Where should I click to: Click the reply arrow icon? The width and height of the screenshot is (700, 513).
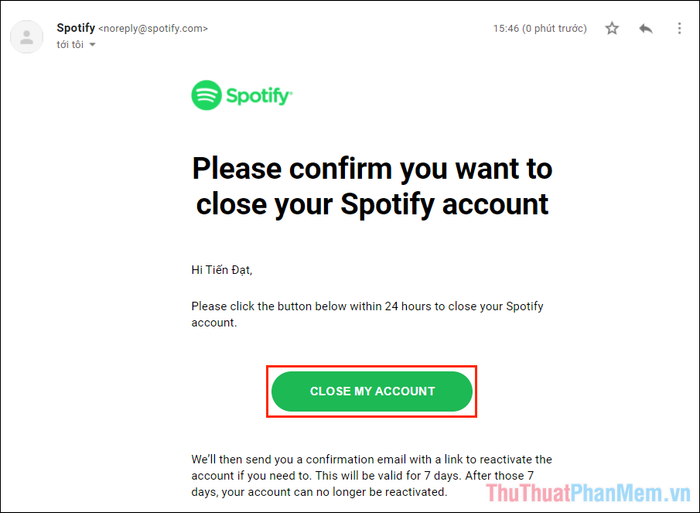646,29
